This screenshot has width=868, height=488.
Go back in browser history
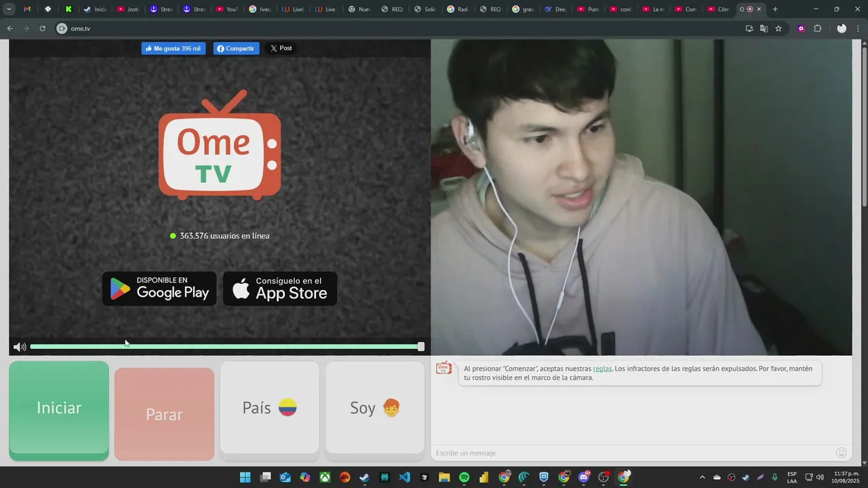click(x=9, y=28)
